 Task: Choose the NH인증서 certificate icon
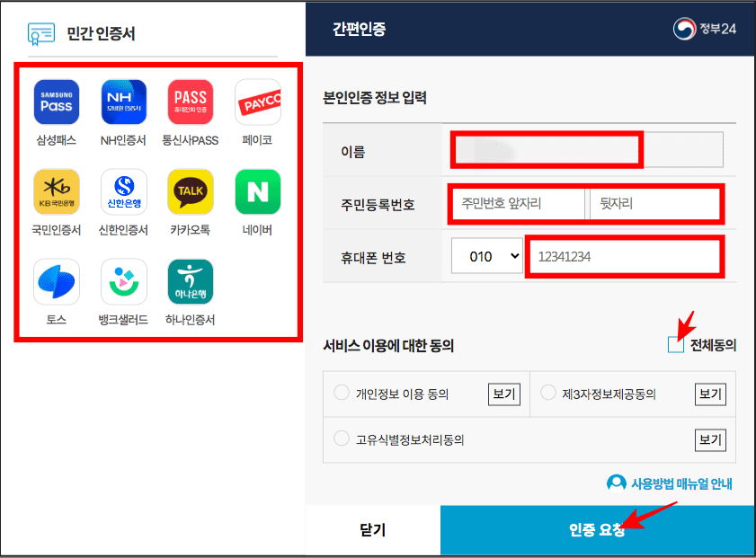click(x=123, y=102)
